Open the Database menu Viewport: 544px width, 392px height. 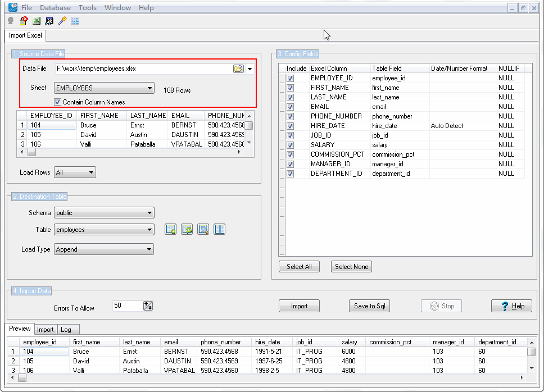coord(55,8)
